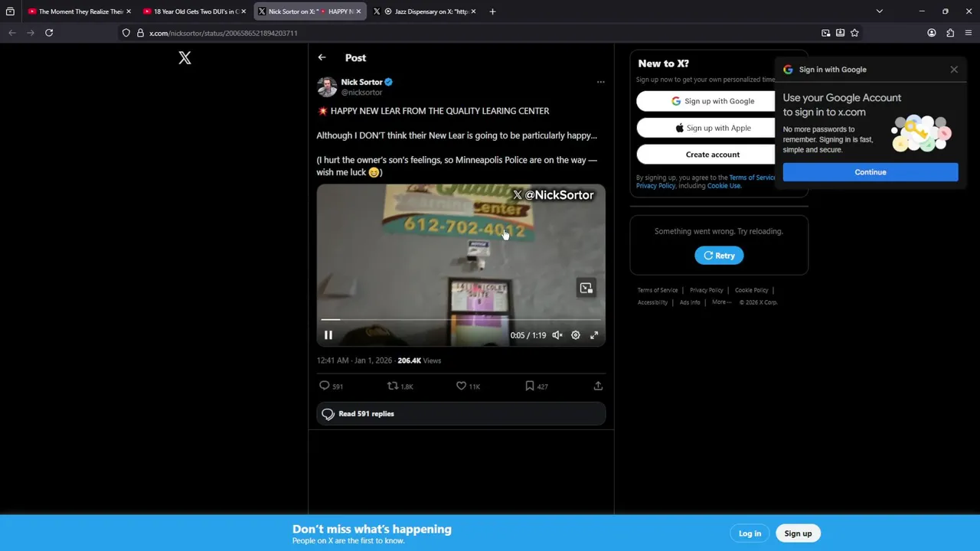The width and height of the screenshot is (980, 551).
Task: Click the video player thumbnail
Action: point(461,266)
